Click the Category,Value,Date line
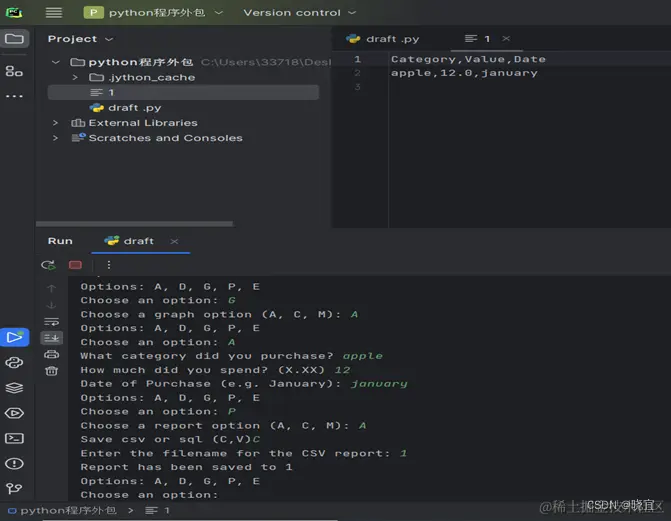Image resolution: width=671 pixels, height=521 pixels. coord(468,59)
